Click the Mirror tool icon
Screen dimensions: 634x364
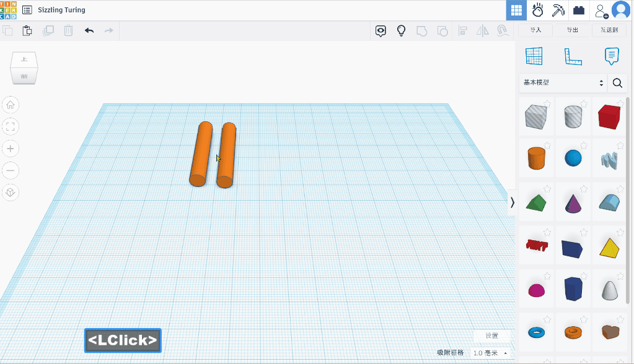click(482, 31)
